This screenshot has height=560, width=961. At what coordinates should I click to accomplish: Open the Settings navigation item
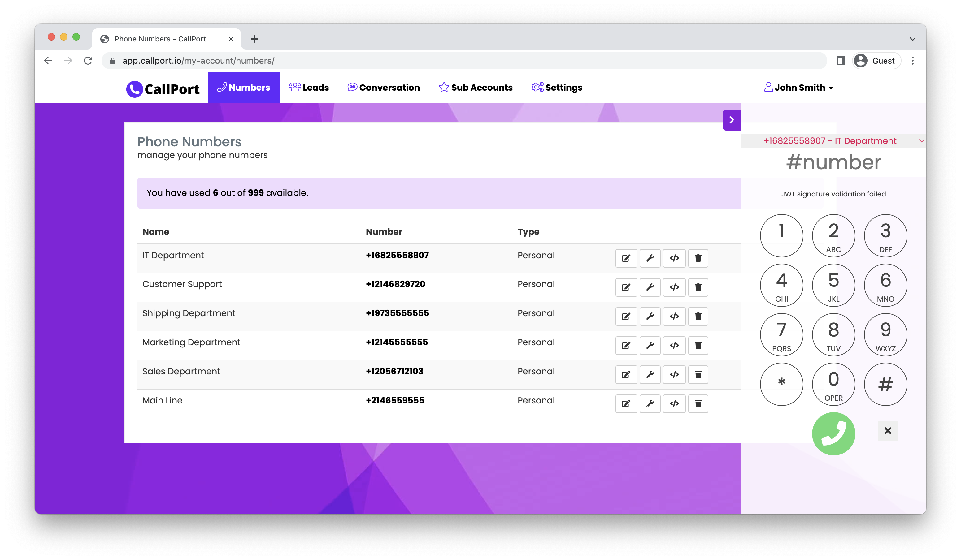pyautogui.click(x=556, y=88)
